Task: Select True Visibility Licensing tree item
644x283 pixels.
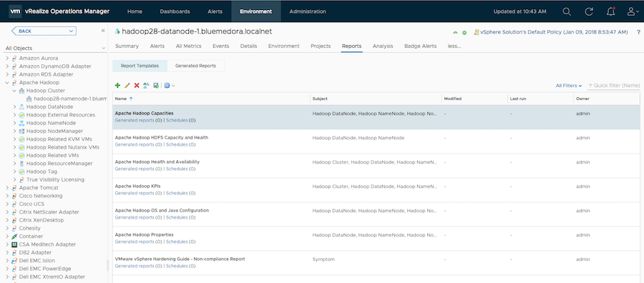Action: (x=55, y=179)
